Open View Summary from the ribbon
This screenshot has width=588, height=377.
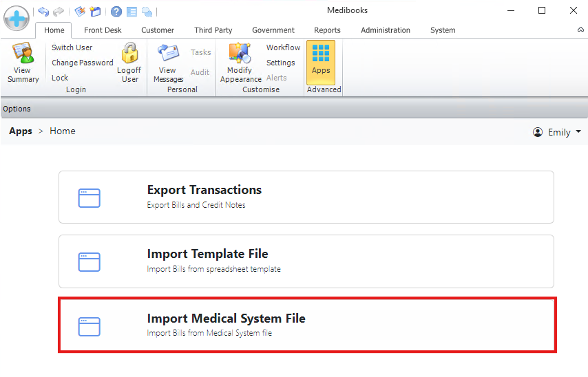click(x=23, y=63)
